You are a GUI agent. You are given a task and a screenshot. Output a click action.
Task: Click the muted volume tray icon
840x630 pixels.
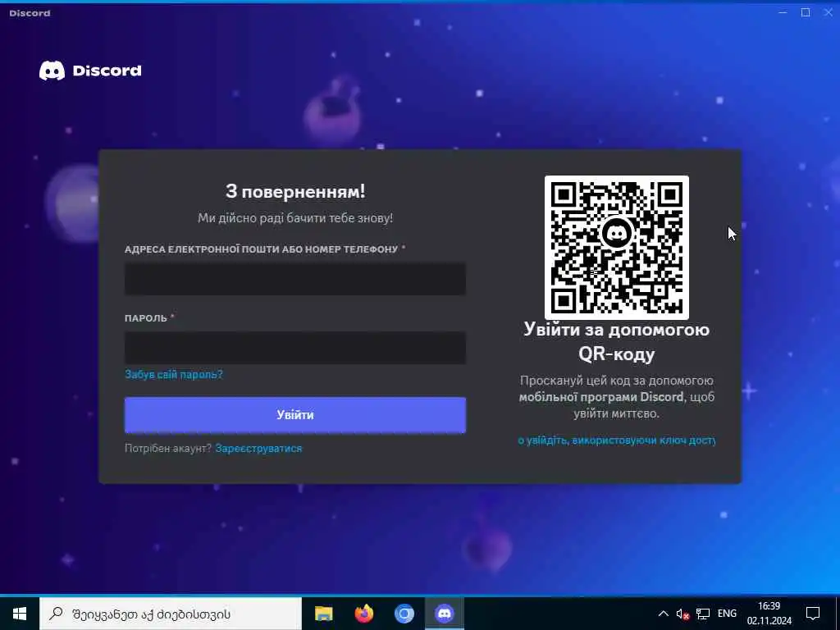682,614
